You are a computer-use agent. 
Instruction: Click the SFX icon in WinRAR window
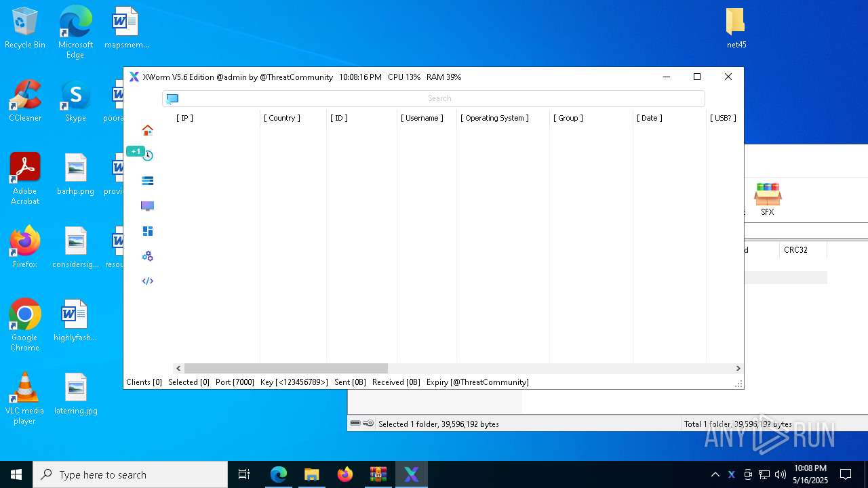tap(768, 199)
